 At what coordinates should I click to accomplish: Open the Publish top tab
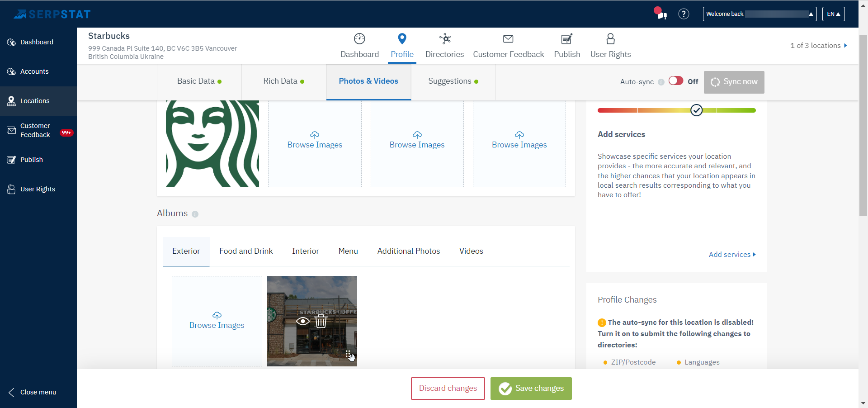tap(567, 46)
